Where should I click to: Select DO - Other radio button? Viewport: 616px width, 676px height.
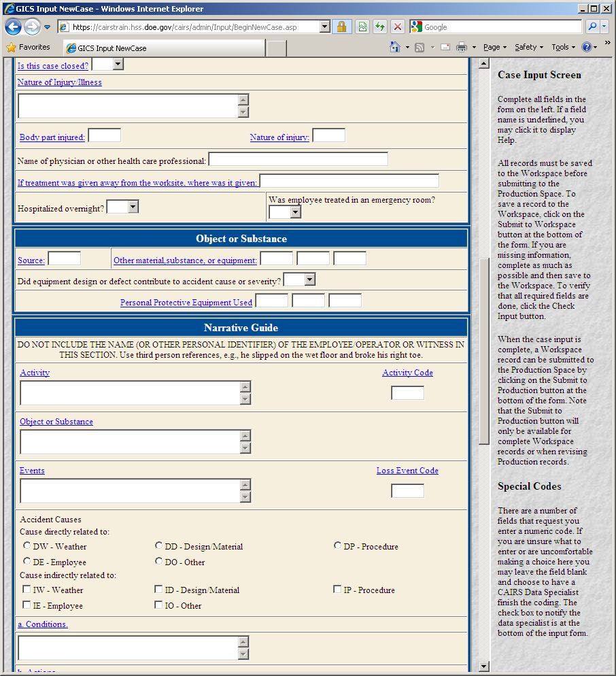[158, 561]
